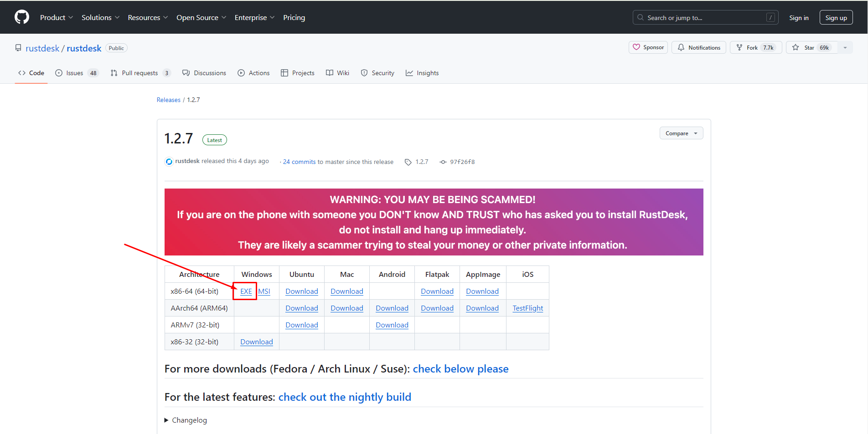Viewport: 868px width, 434px height.
Task: Click the Notifications bell icon
Action: click(681, 47)
